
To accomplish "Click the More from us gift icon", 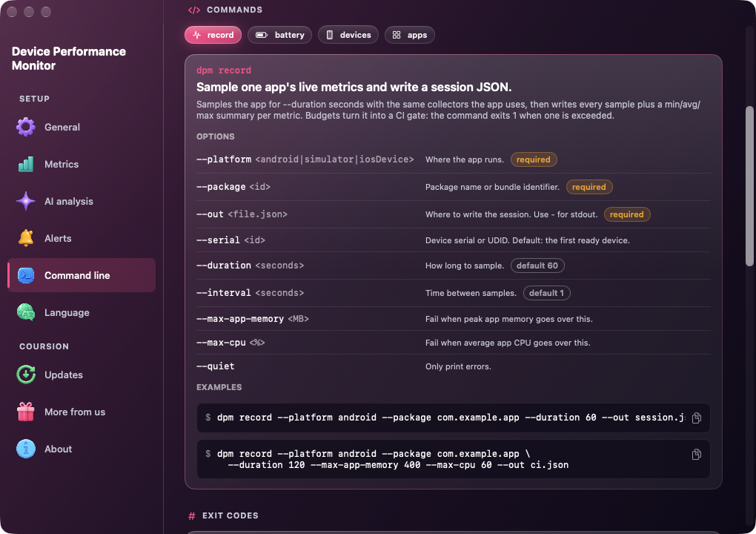I will coord(26,412).
